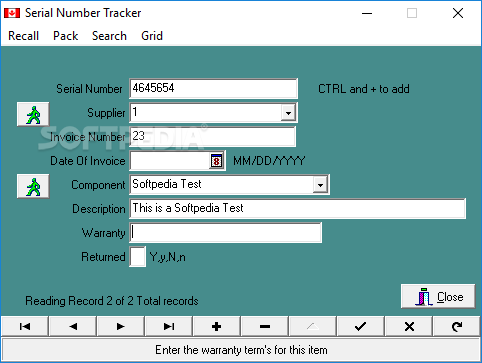Screen dimensions: 482x363
Task: Click the 'MM/DD/YYYY' format hint
Action: 269,161
